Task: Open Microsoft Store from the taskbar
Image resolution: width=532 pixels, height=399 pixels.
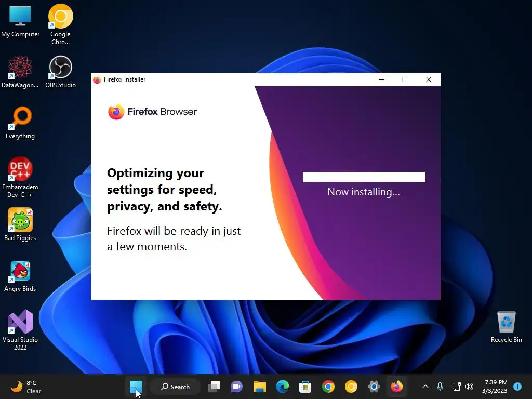Action: point(305,387)
